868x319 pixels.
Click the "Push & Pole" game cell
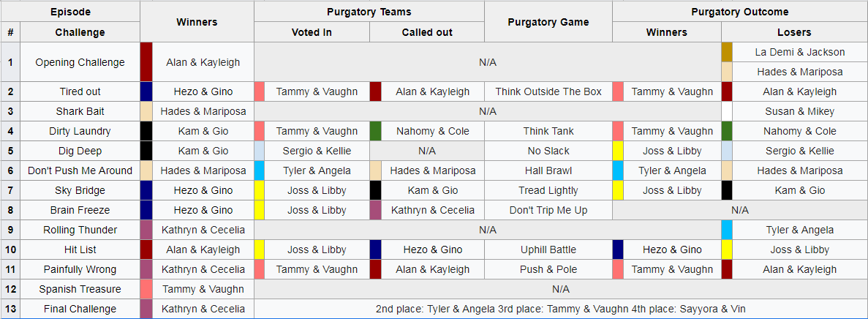(x=548, y=269)
